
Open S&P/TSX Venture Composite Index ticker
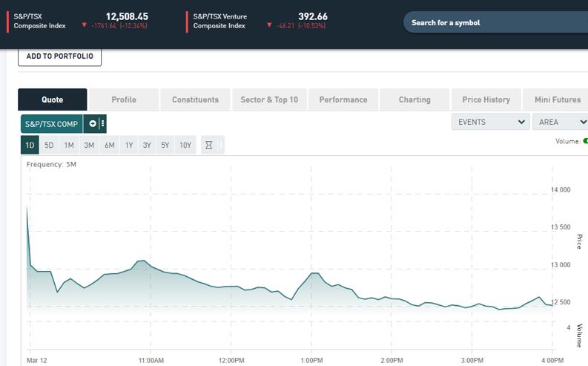(x=219, y=21)
